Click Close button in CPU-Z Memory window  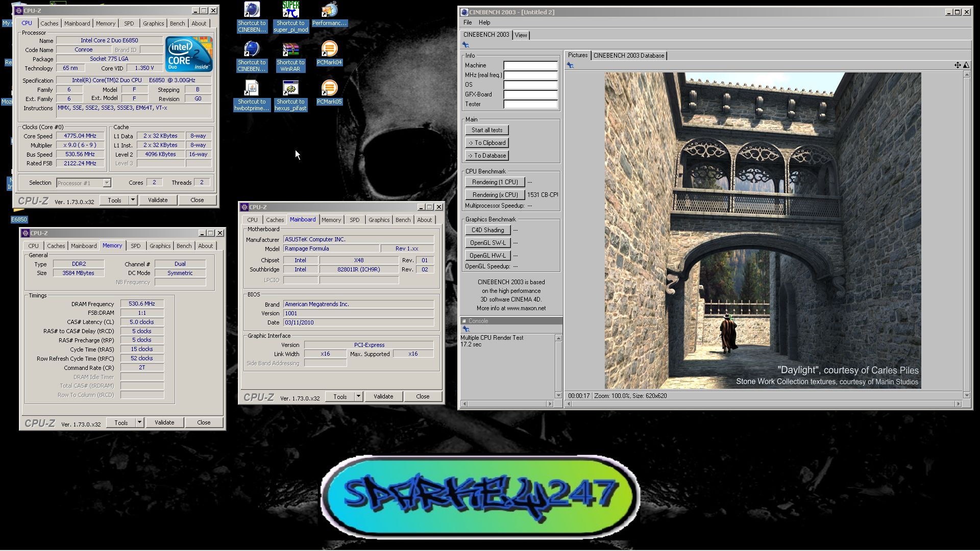click(x=204, y=422)
